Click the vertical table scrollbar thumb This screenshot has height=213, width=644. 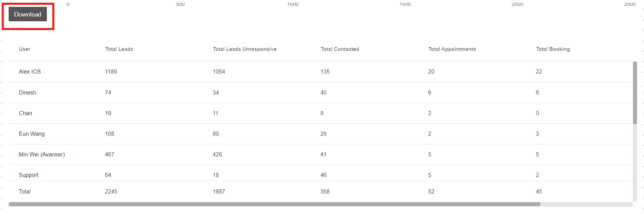pos(635,93)
